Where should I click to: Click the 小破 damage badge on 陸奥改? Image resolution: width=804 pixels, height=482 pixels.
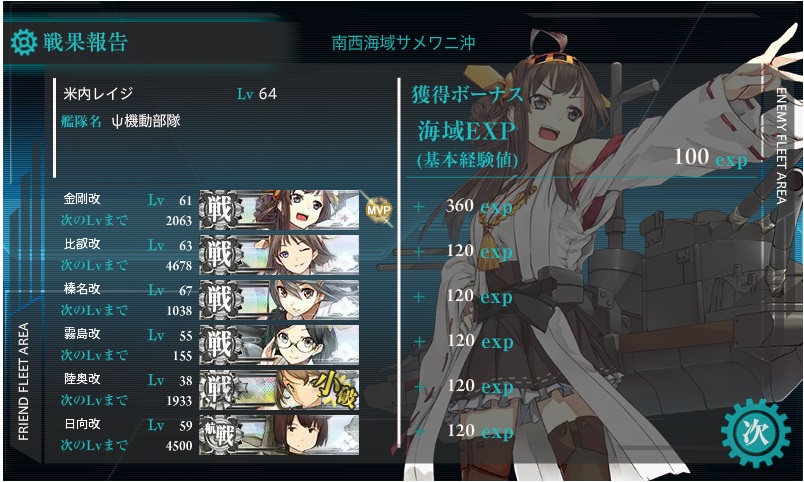click(334, 391)
